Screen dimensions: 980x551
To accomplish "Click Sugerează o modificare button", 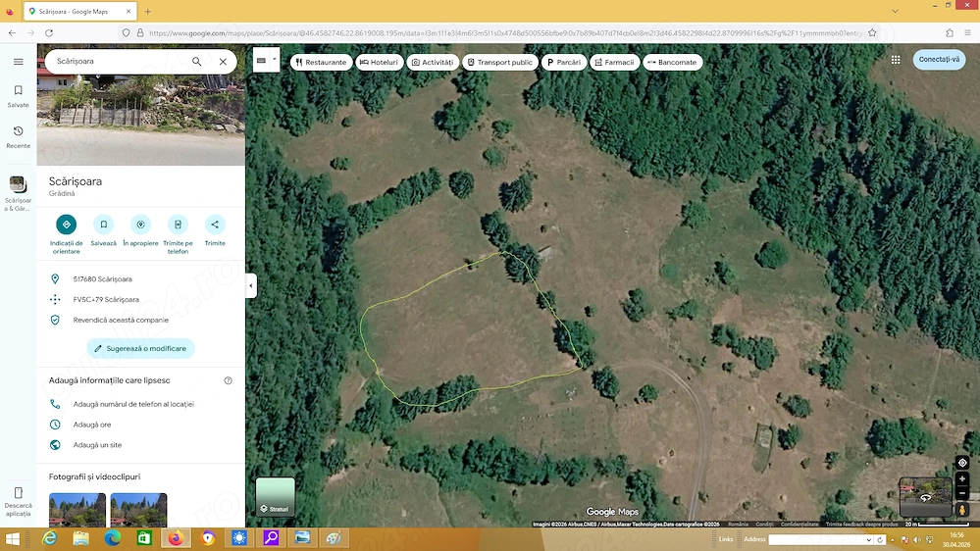I will pyautogui.click(x=140, y=349).
